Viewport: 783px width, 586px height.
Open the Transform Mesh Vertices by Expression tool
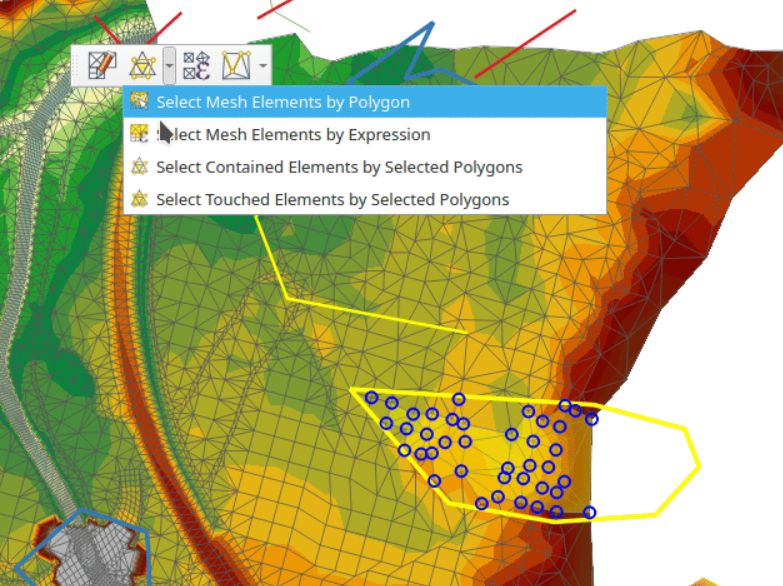(196, 65)
